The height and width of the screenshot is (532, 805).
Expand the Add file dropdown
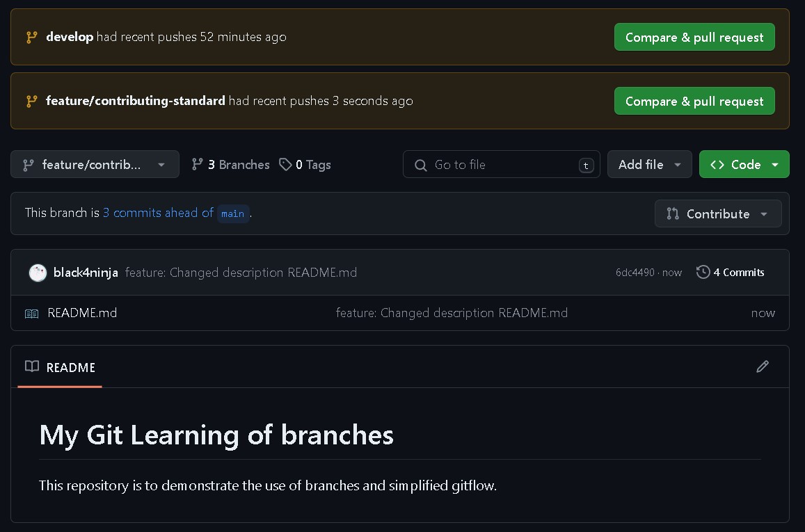coord(649,165)
